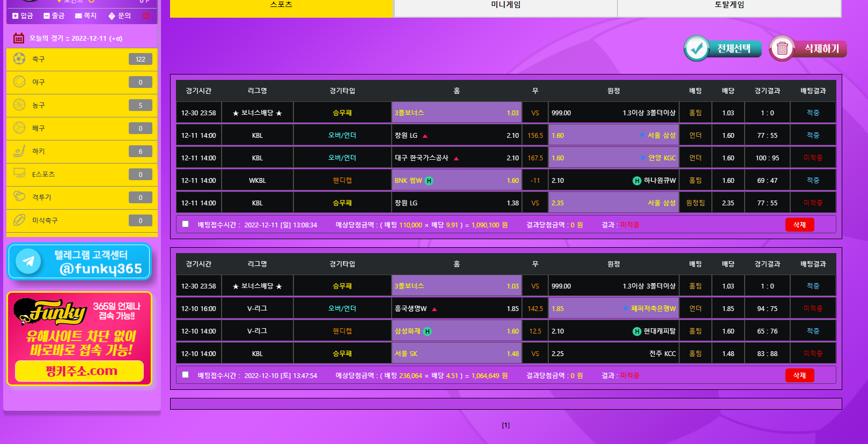Screen dimensions: 868x444
Task: Click the red power logout icon
Action: 146,16
